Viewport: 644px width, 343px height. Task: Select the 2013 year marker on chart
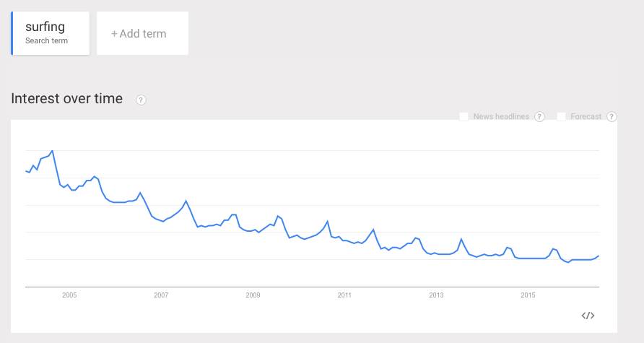[436, 295]
